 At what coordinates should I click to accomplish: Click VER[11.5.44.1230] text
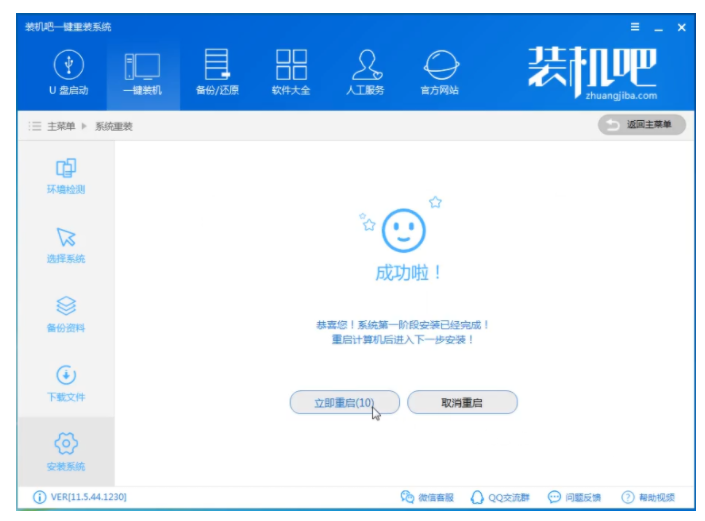click(89, 497)
